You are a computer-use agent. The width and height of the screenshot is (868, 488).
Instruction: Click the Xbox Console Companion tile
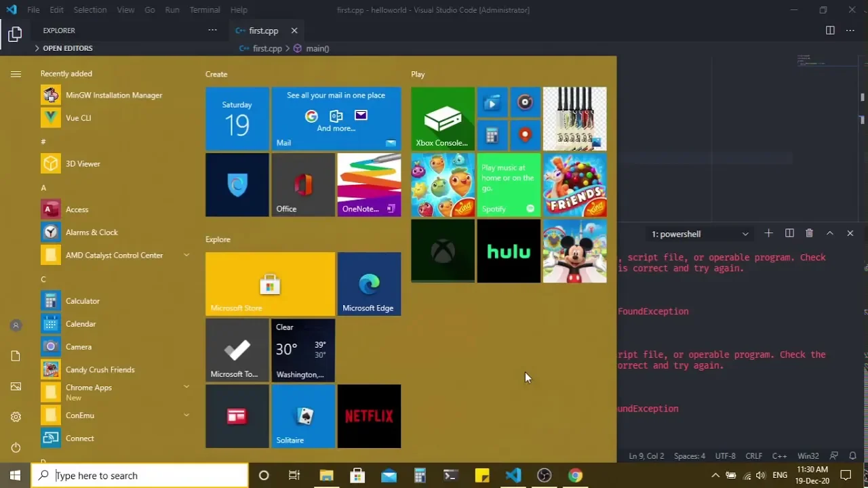(x=442, y=119)
